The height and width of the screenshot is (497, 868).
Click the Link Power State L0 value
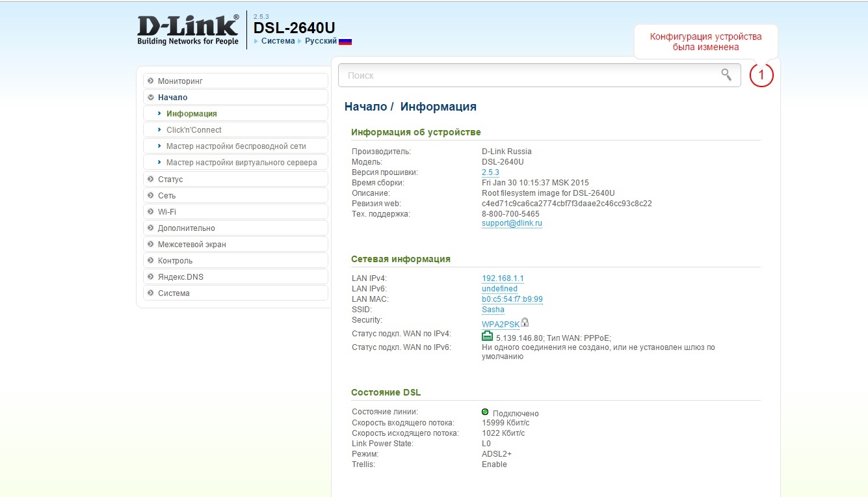tap(486, 444)
